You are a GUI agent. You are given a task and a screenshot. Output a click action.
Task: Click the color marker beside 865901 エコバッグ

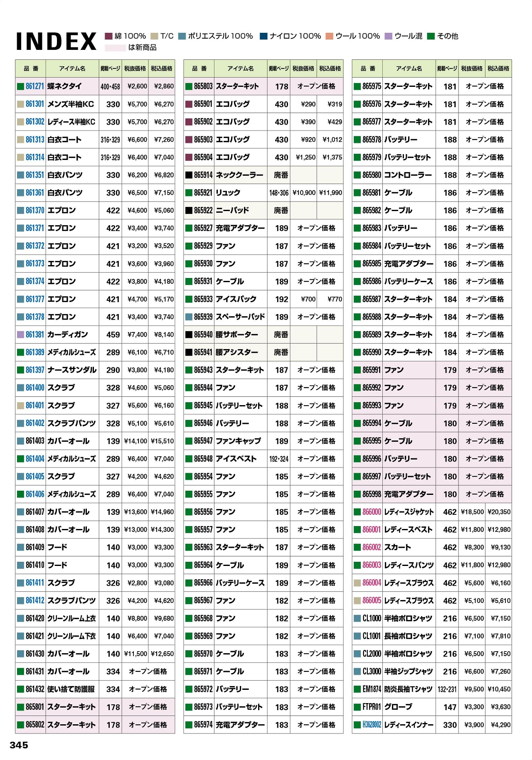pos(189,104)
